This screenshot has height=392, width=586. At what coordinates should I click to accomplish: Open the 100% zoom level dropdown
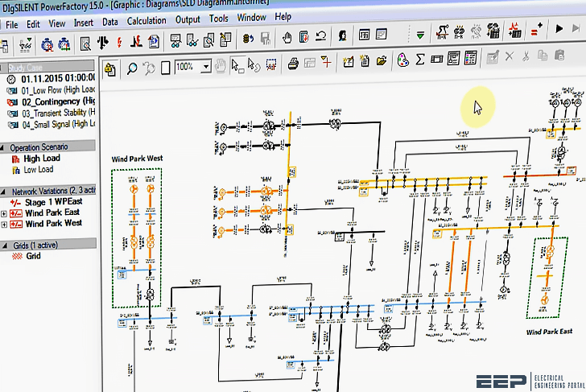[x=206, y=67]
